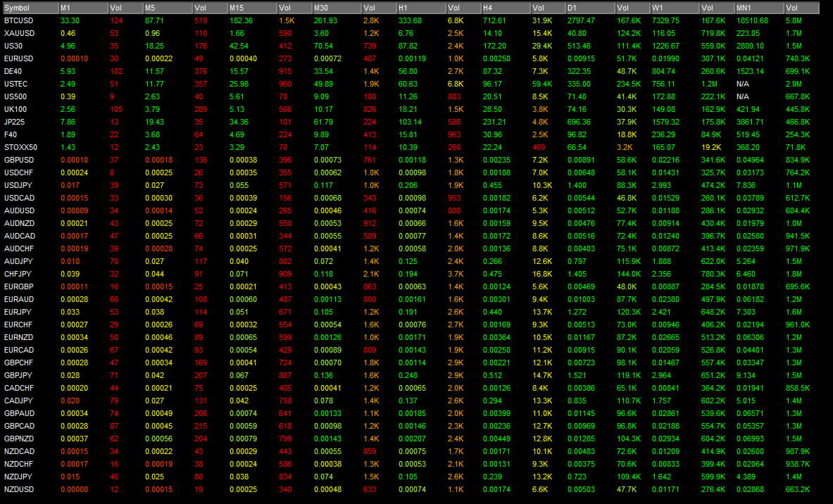Select the NZDCAD symbol

pos(19,451)
